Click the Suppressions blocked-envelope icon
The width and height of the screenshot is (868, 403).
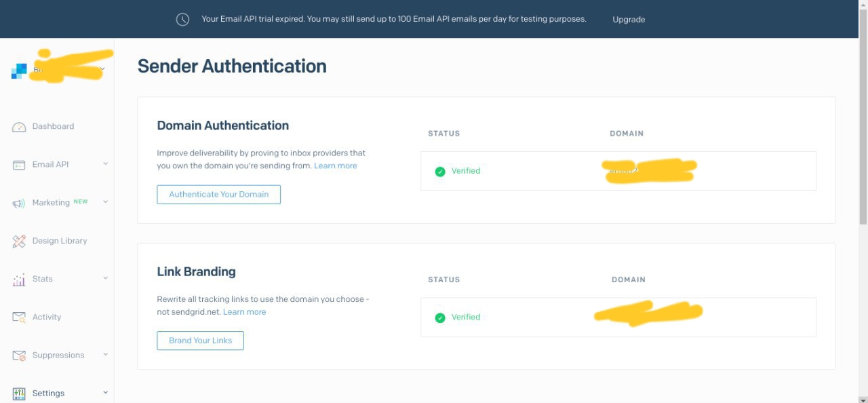(x=19, y=356)
